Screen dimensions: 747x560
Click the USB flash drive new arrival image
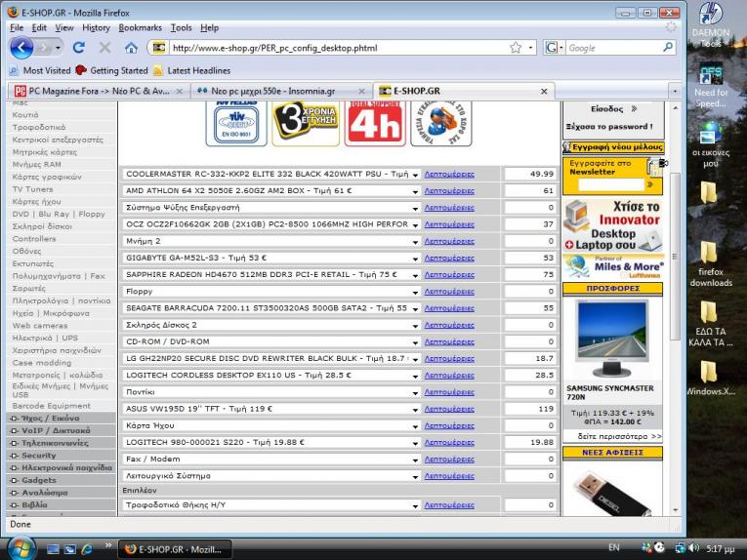coord(612,493)
